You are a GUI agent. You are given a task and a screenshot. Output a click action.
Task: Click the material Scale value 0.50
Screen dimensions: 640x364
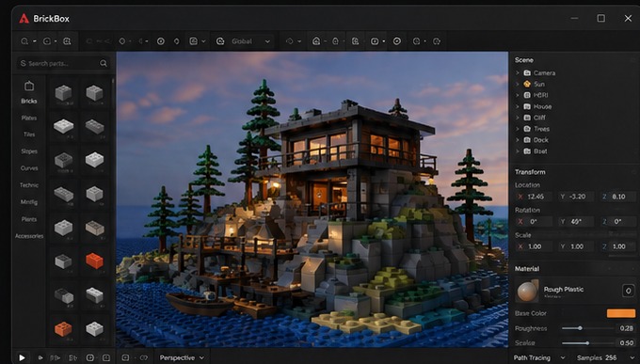tap(626, 342)
